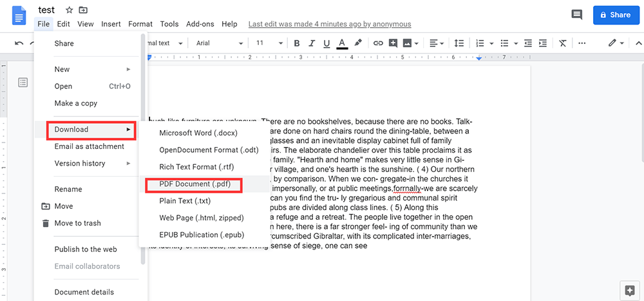
Task: Open the Insert menu
Action: tap(111, 24)
